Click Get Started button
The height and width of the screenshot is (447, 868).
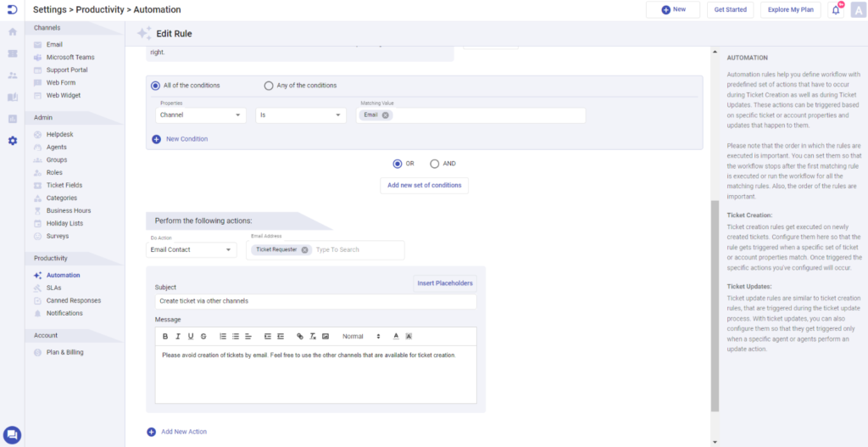[730, 10]
